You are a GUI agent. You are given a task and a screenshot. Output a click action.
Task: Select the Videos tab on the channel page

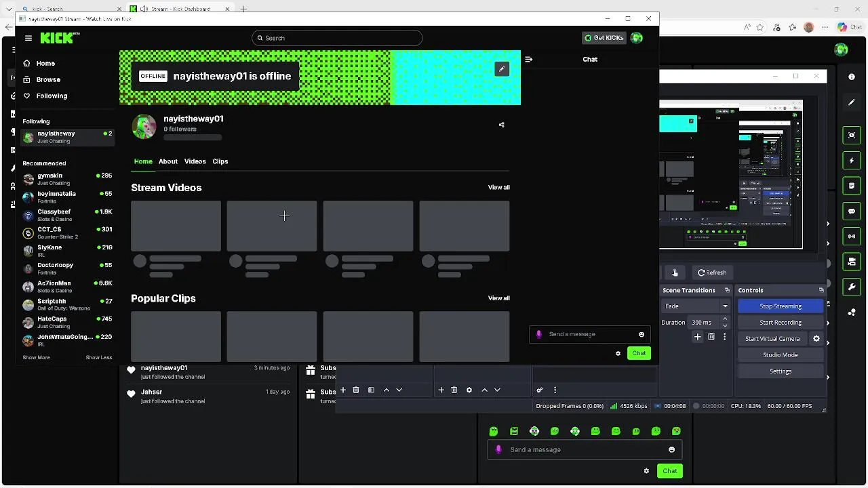pyautogui.click(x=195, y=161)
